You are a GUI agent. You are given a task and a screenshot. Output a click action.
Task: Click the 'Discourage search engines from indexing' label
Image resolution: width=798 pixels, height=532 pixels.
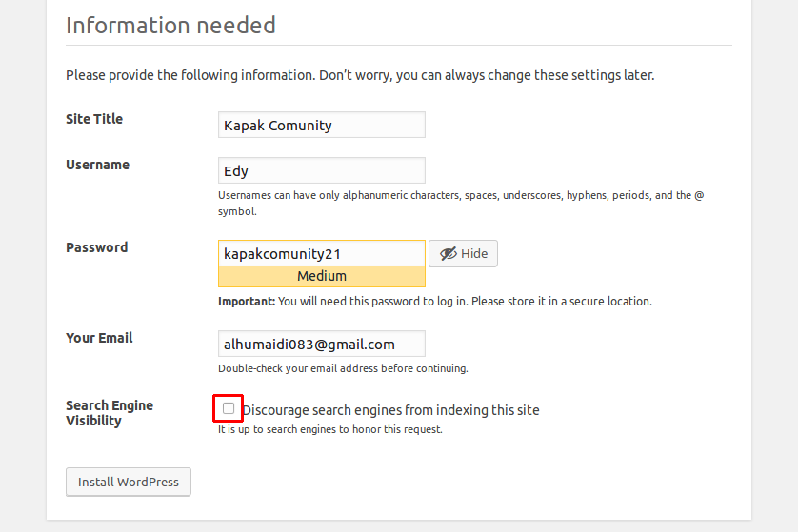390,410
